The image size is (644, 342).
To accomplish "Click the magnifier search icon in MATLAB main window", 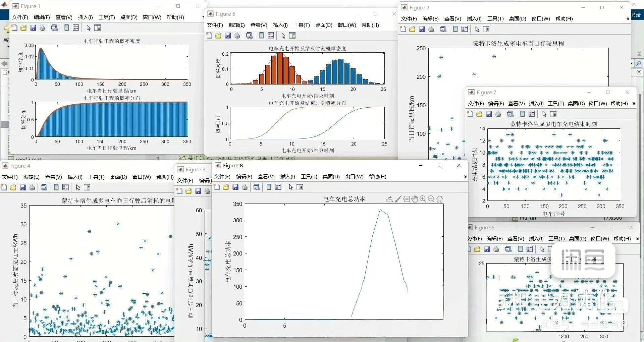I will click(639, 63).
